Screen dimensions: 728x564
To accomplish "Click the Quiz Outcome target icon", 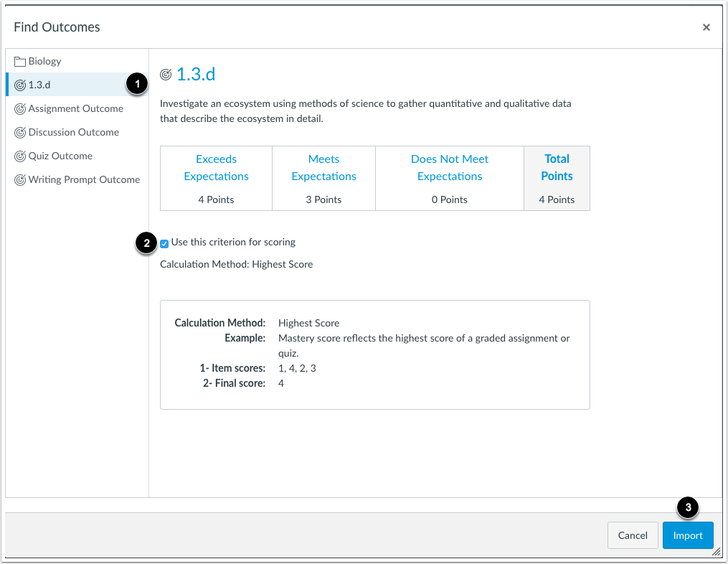I will [20, 156].
